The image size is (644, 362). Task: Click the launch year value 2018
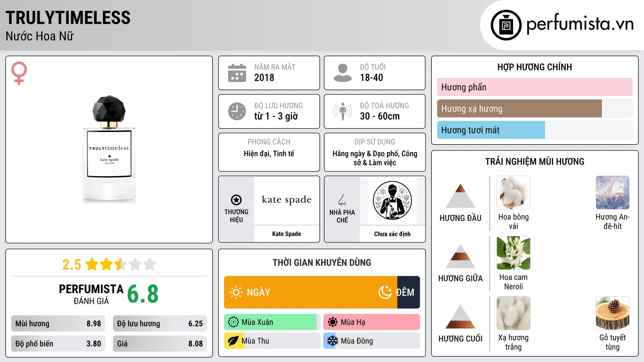[x=264, y=78]
